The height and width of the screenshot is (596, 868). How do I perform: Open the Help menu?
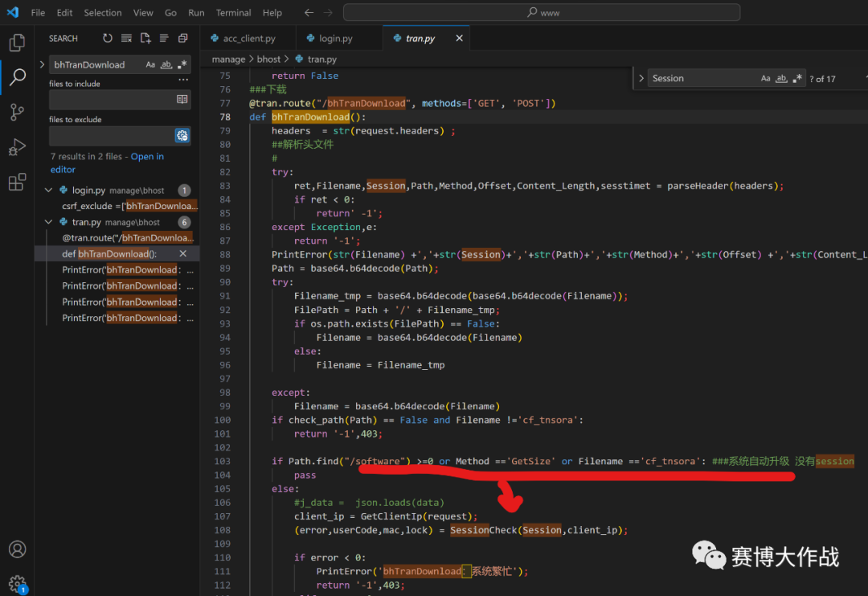[272, 13]
